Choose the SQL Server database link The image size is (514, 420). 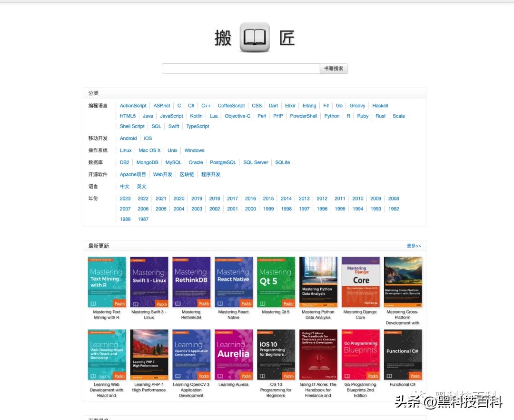pyautogui.click(x=256, y=162)
